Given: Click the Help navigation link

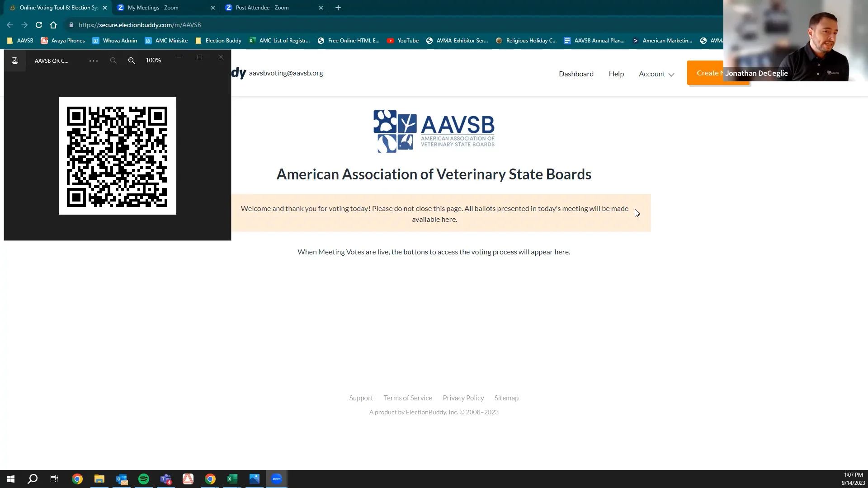Looking at the screenshot, I should [616, 74].
